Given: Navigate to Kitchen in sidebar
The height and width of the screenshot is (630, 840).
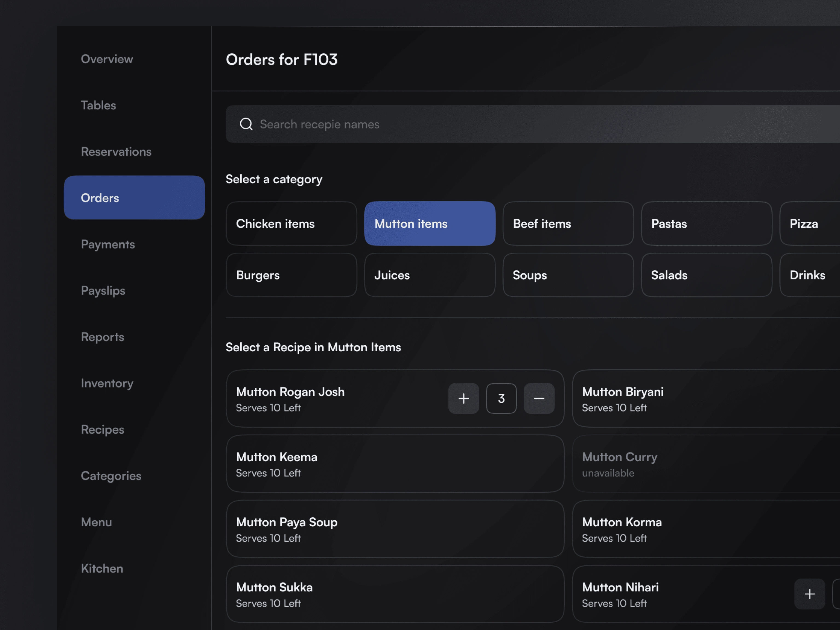Looking at the screenshot, I should [x=102, y=568].
